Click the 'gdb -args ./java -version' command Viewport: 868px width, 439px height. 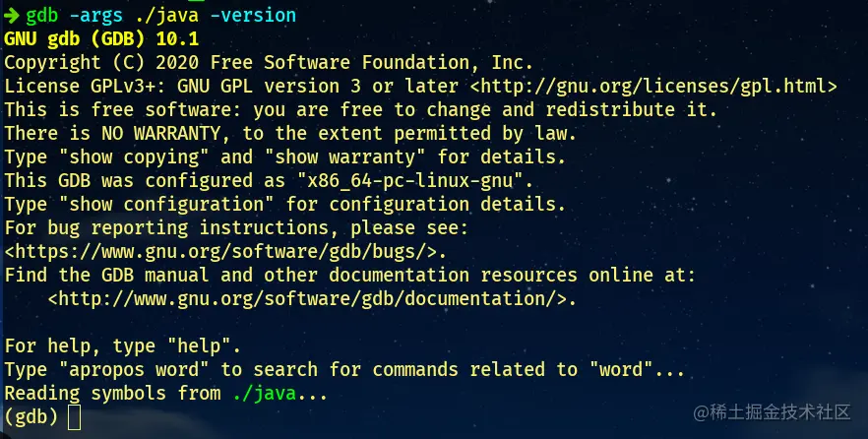coord(161,16)
